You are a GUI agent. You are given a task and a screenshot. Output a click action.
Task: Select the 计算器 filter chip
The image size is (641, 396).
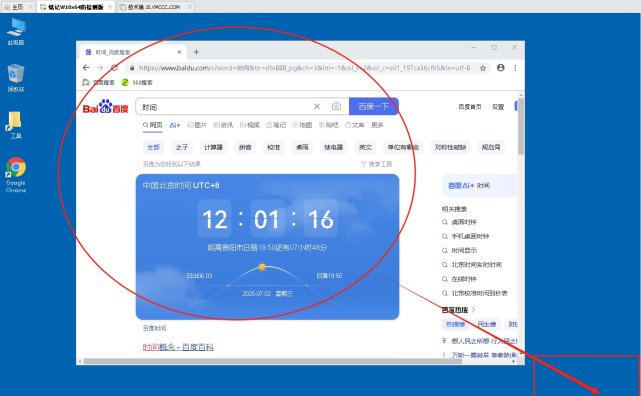[x=213, y=147]
